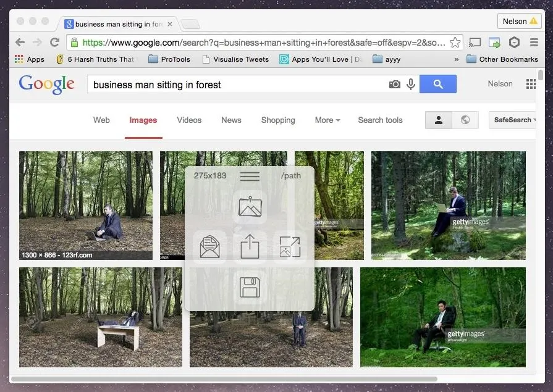Click the Nelson profile button in title bar
553x392 pixels.
point(520,21)
